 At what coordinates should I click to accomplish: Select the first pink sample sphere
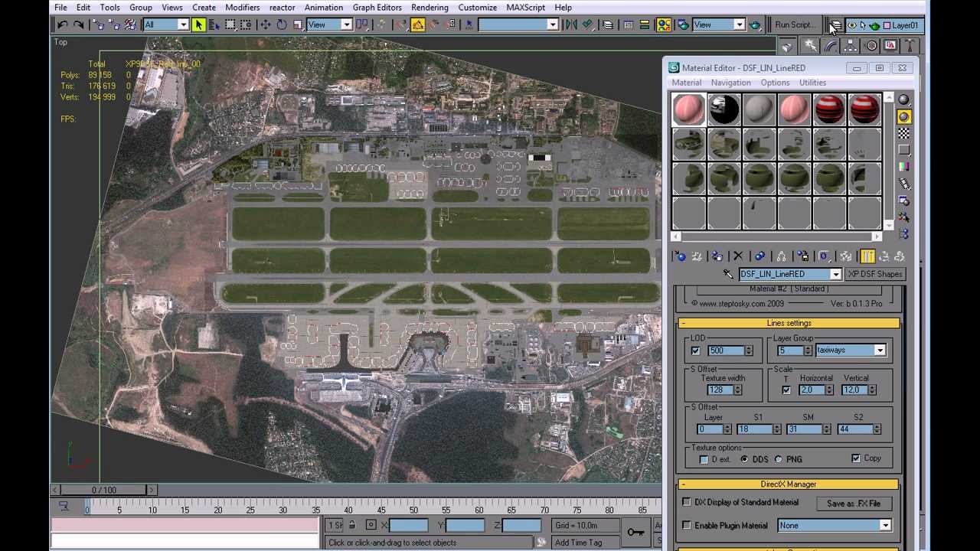coord(688,109)
